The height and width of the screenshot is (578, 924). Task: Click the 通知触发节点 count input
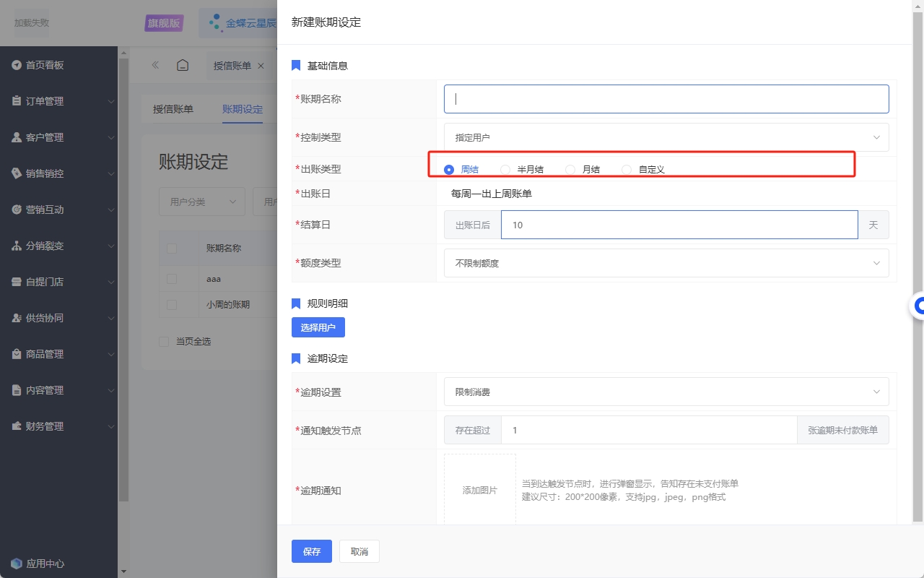649,430
